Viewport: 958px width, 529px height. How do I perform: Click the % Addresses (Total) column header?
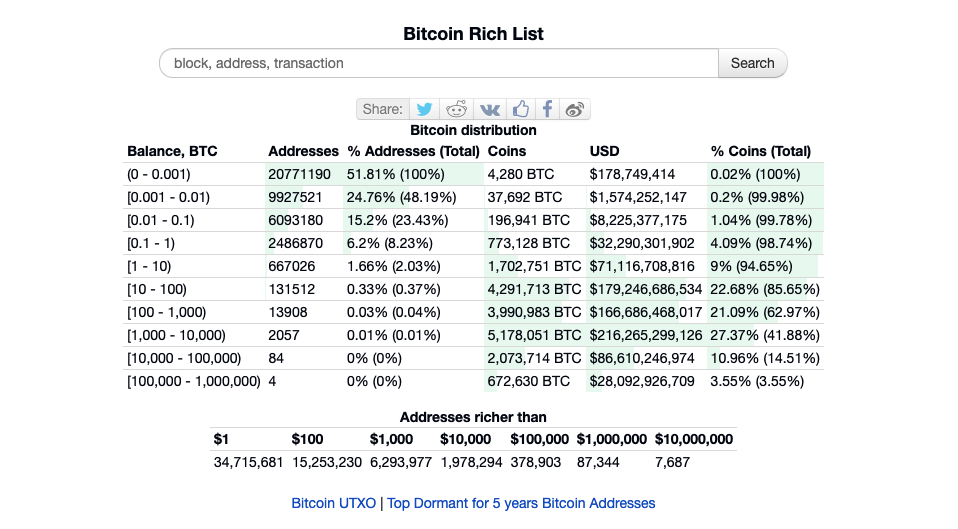coord(413,151)
